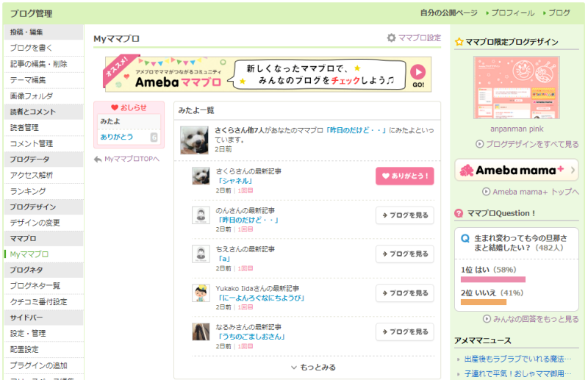Click the pink ありがとう! button
Screen dimensions: 588x380
(x=405, y=176)
